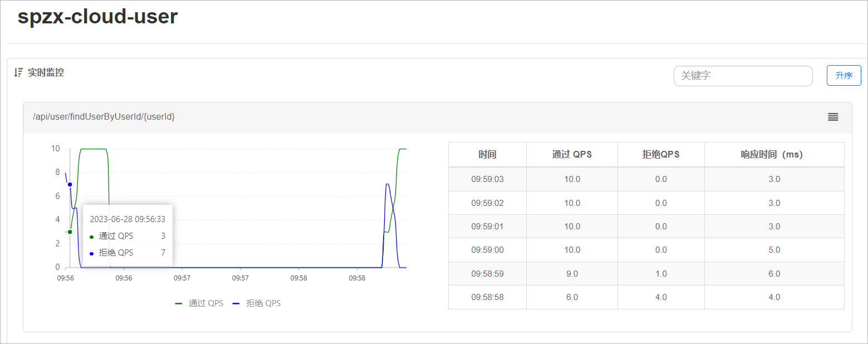Click the 拒绝QPS column header
868x344 pixels.
point(661,154)
